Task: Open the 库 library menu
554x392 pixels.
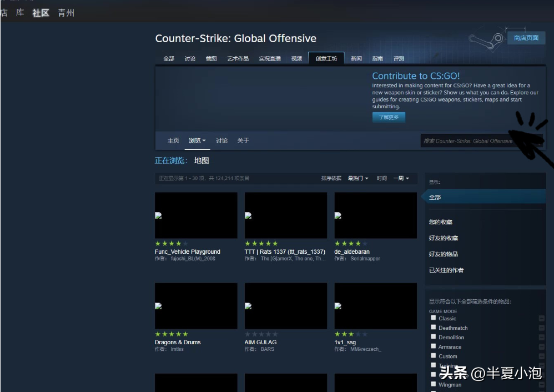Action: point(20,13)
